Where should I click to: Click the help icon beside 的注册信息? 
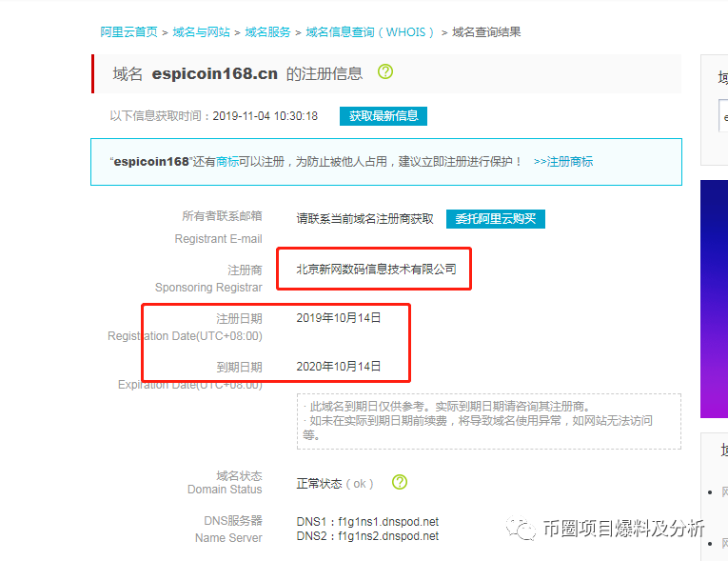(385, 71)
